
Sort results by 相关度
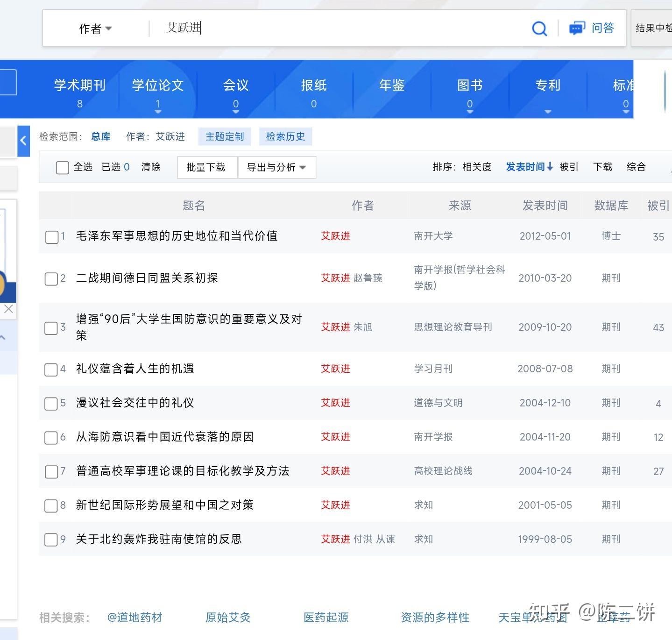point(477,167)
